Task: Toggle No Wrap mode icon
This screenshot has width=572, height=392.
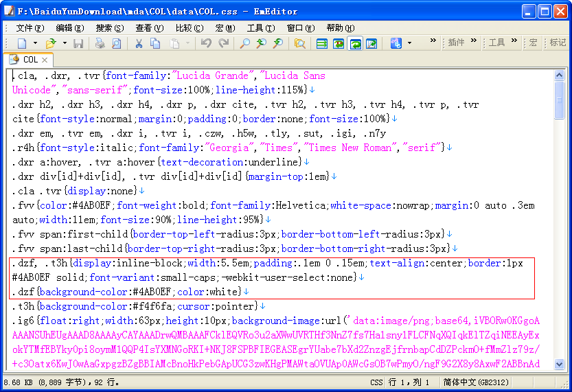Action: (x=322, y=43)
